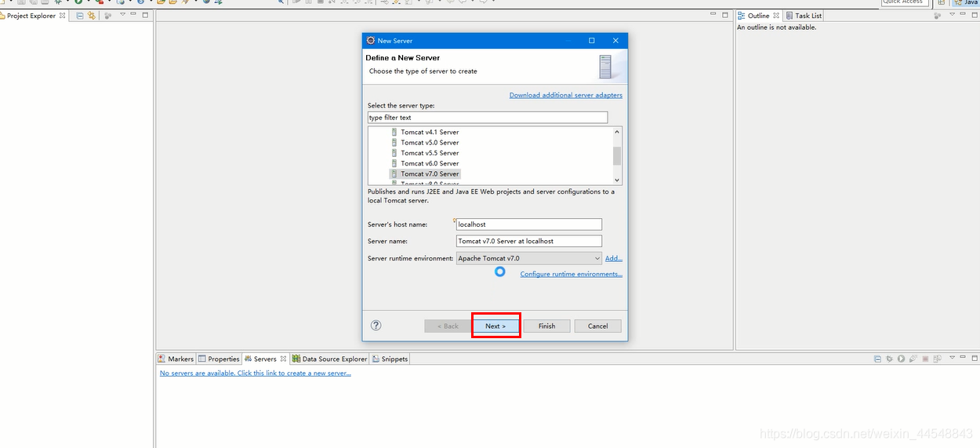Viewport: 980px width, 448px height.
Task: Start server in debug mode icon
Action: (889, 359)
